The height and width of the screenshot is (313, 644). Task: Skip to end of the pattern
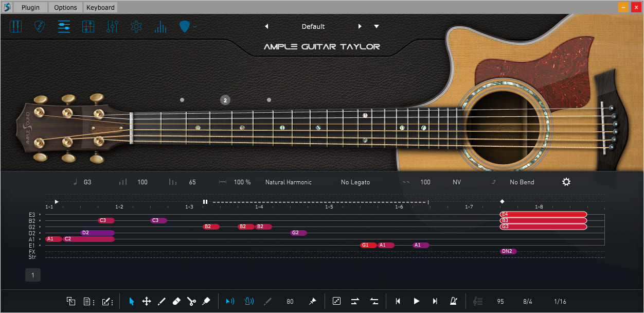[x=435, y=301]
